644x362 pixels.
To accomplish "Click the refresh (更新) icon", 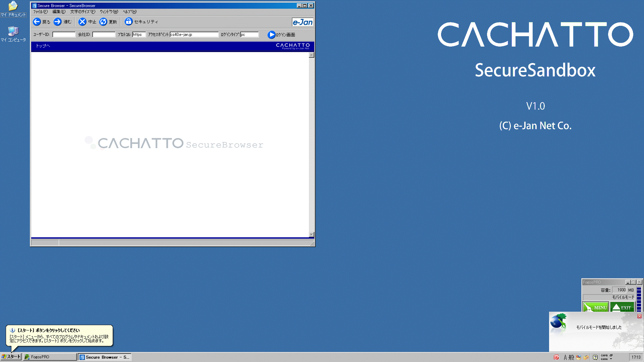I will pos(103,22).
